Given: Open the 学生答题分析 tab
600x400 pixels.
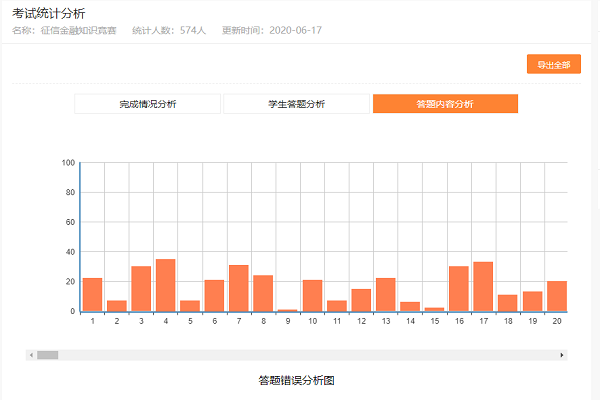Looking at the screenshot, I should click(296, 104).
